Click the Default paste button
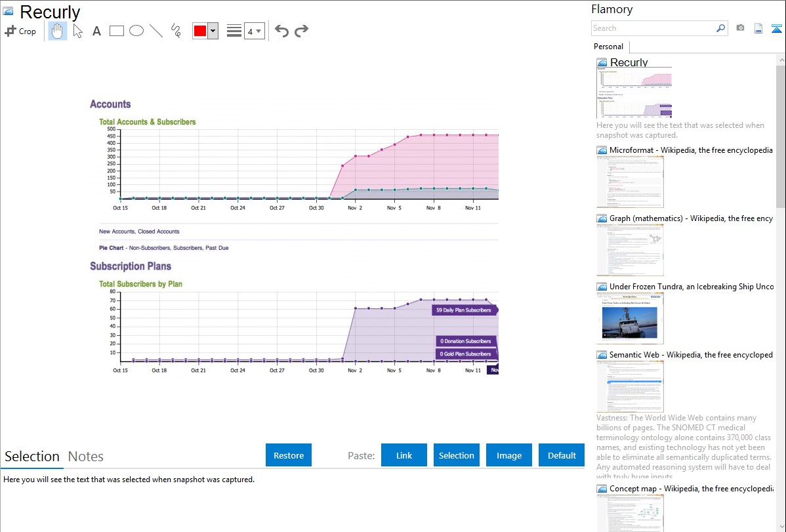The image size is (786, 532). pos(562,455)
